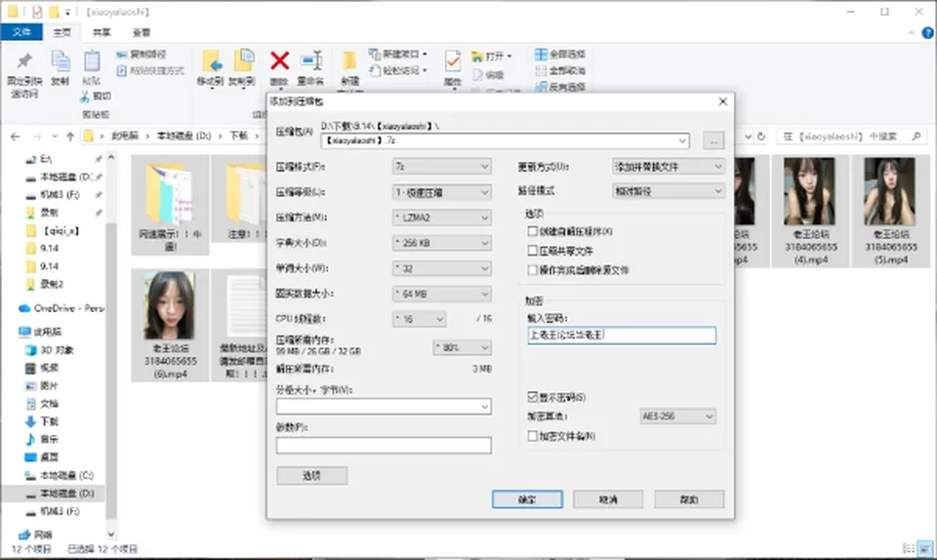The image size is (937, 560).
Task: Click the 属性 properties checkmark icon
Action: [x=452, y=60]
